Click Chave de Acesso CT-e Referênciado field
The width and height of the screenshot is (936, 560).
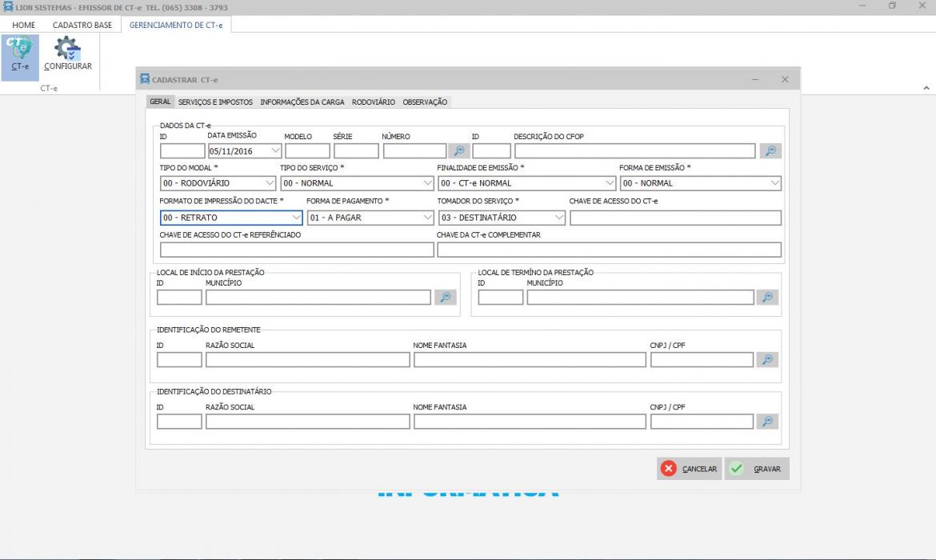[x=297, y=250]
